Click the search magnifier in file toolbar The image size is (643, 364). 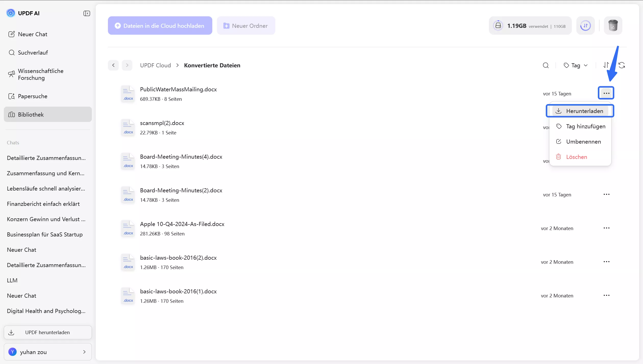tap(546, 65)
